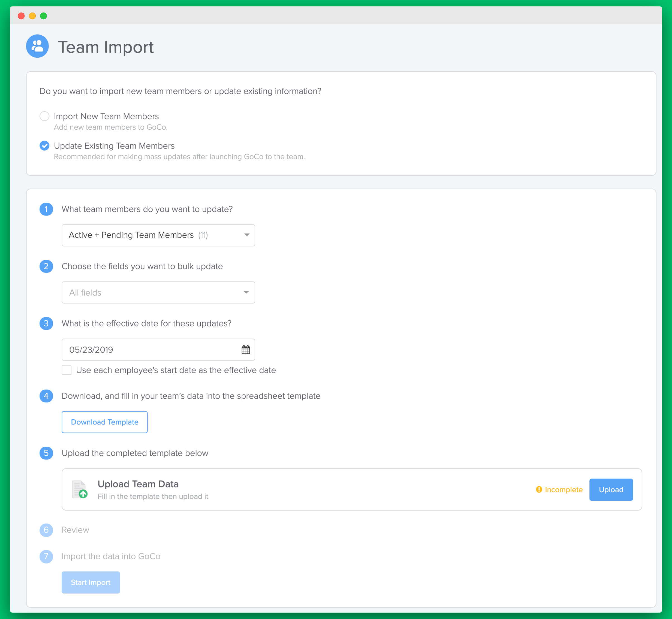Viewport: 672px width, 619px height.
Task: Click the Start Import button
Action: tap(91, 582)
